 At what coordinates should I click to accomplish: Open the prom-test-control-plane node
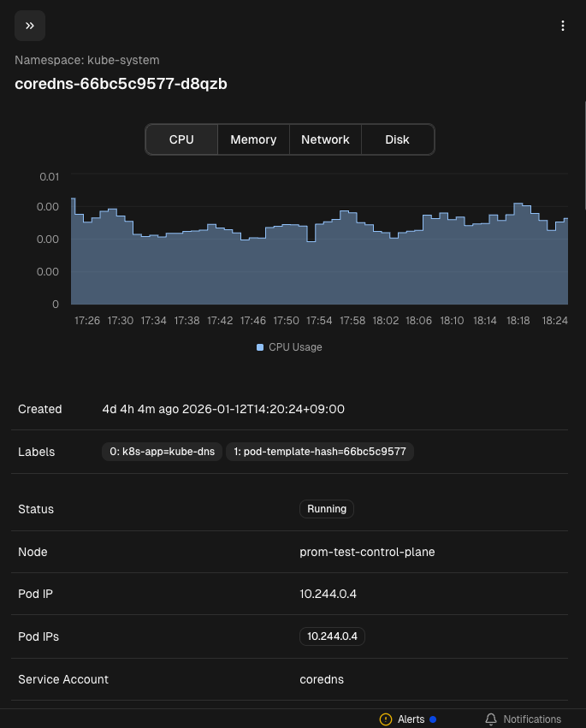pos(367,552)
